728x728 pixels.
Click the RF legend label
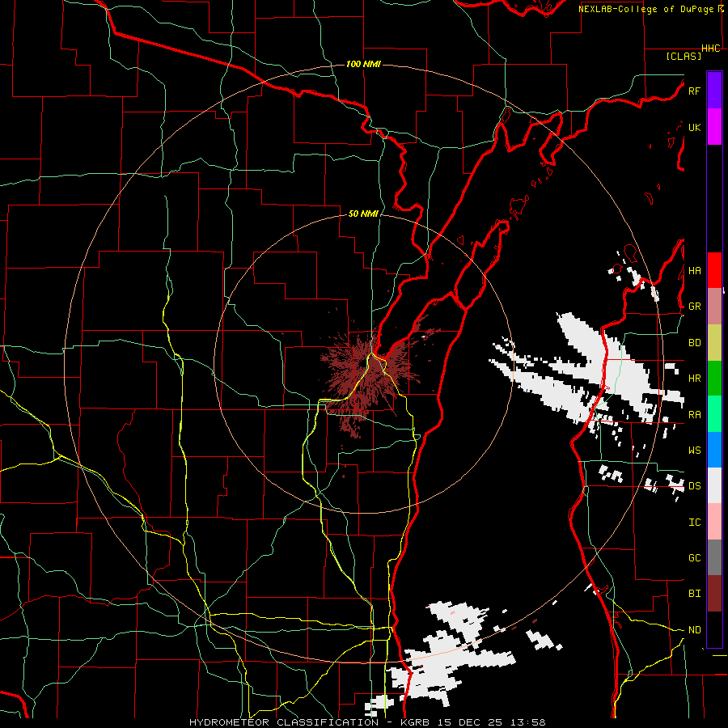click(x=694, y=91)
